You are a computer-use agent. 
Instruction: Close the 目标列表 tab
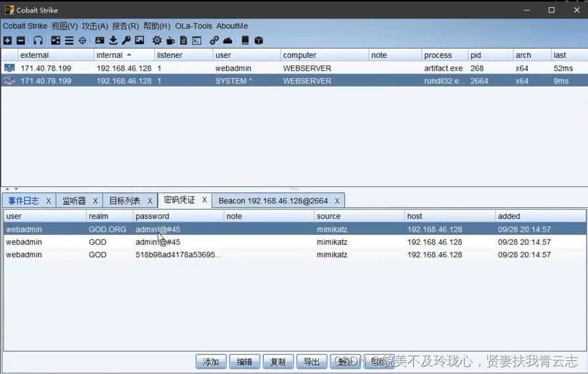pos(150,201)
